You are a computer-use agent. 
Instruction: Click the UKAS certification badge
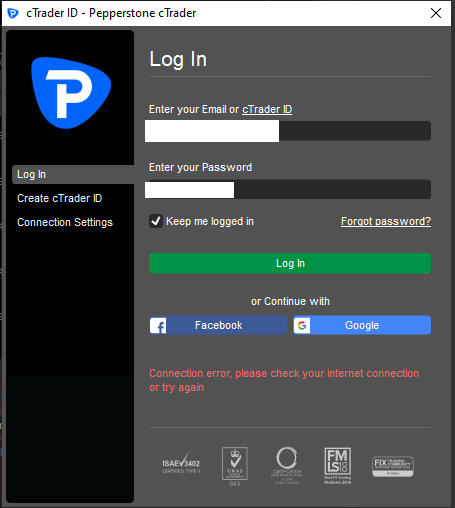point(235,466)
